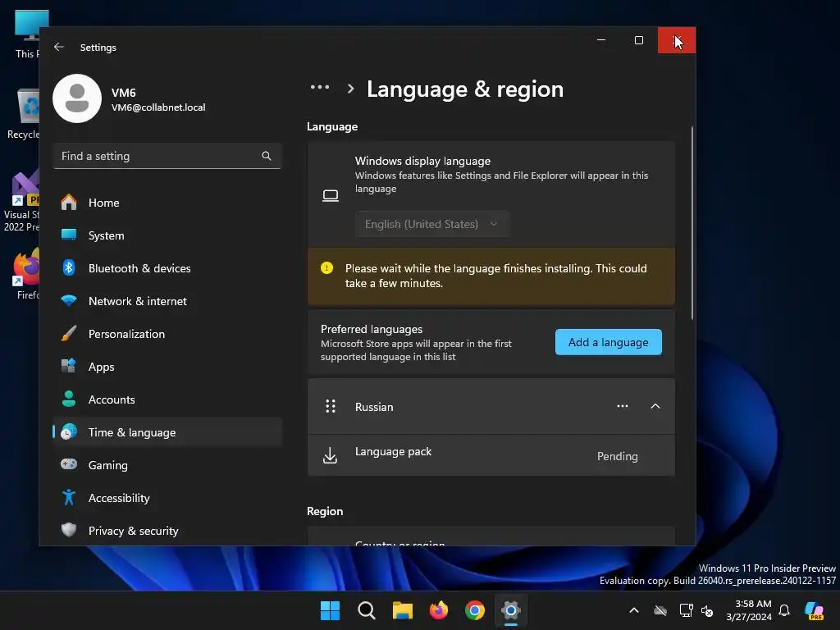Click the Home house icon
The image size is (840, 630).
(x=69, y=202)
